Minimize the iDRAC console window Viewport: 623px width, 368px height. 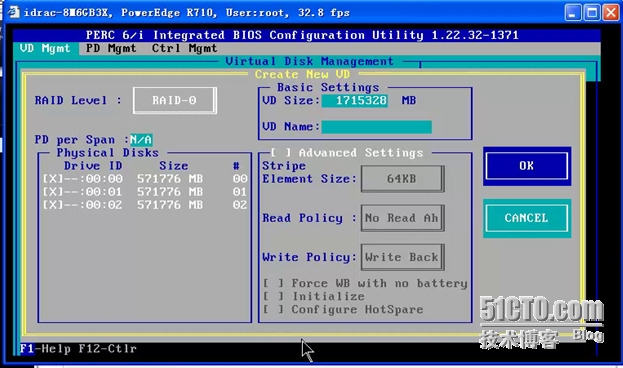(x=573, y=12)
